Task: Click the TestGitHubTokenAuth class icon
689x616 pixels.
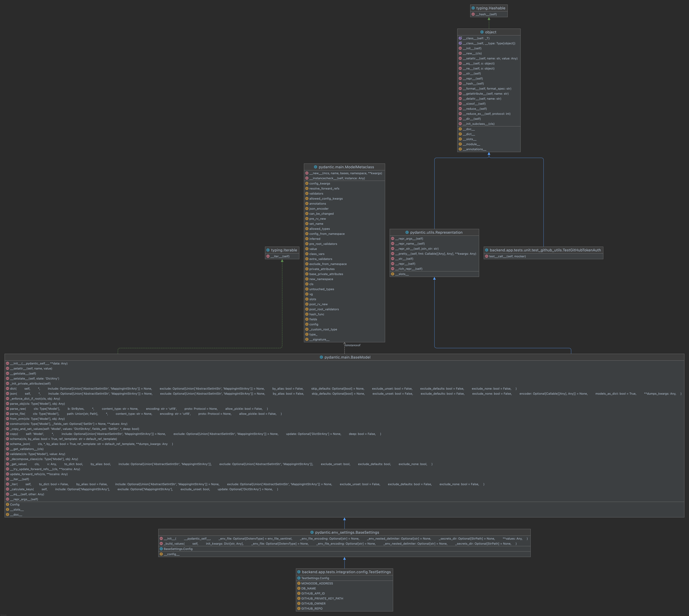Action: [487, 250]
